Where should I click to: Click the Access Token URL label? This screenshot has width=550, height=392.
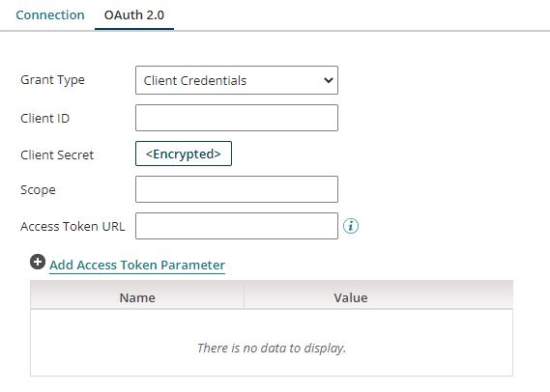click(72, 226)
